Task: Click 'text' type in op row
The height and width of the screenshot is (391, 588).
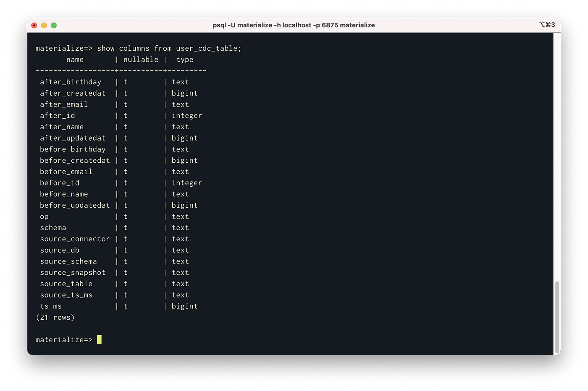Action: 181,216
